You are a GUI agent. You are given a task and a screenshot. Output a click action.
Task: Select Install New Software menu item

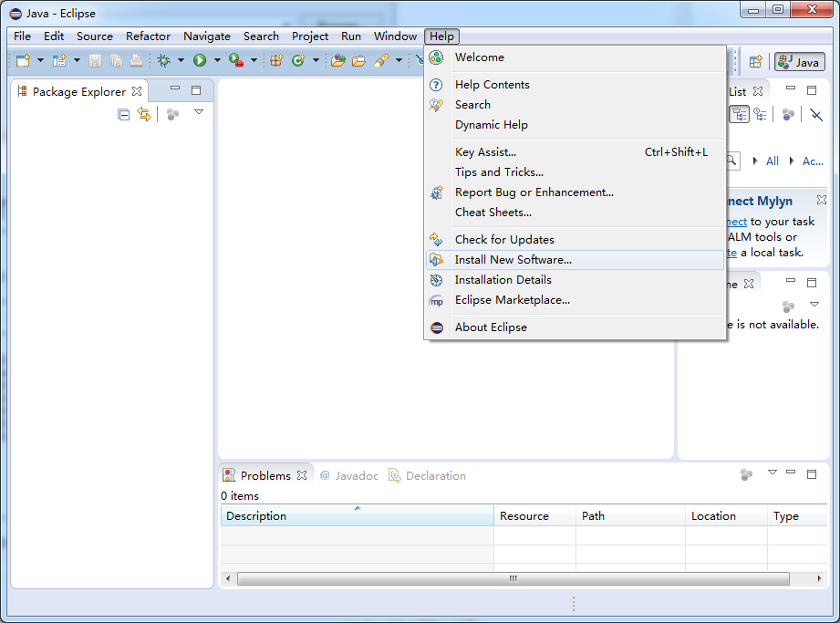pos(576,260)
